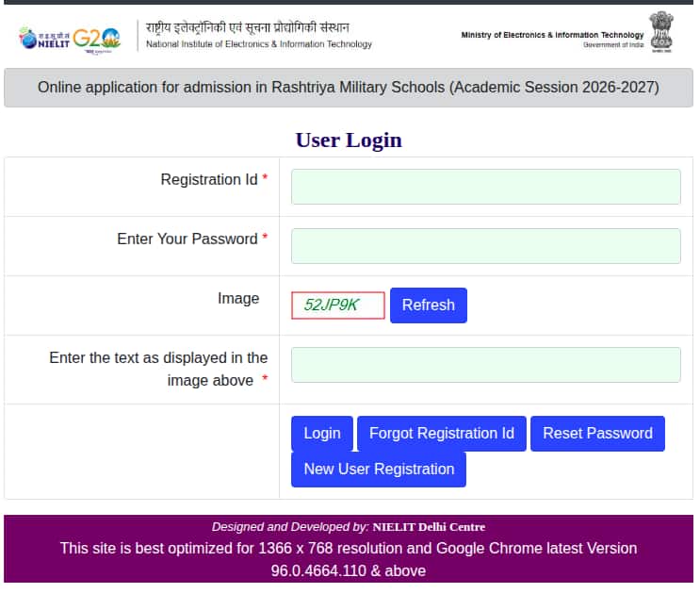Select the Reset Password button
This screenshot has height=594, width=700.
click(x=597, y=434)
